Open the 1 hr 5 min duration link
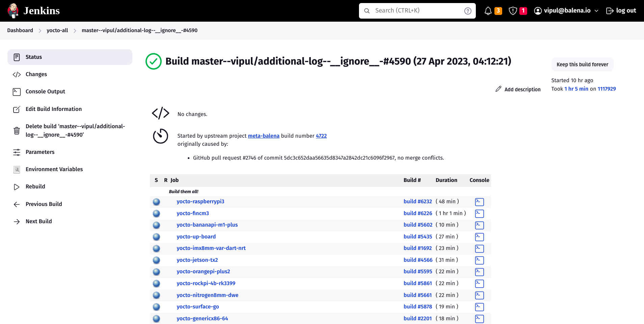 pos(576,89)
